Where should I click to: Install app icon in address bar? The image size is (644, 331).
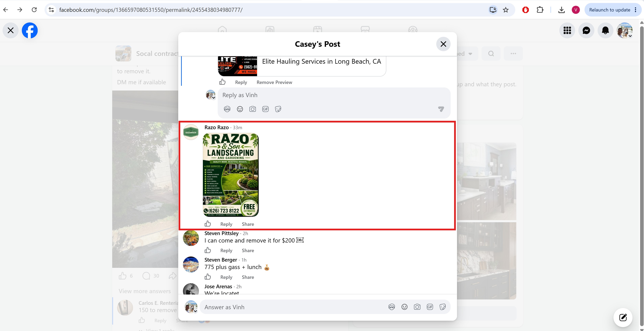pos(493,10)
